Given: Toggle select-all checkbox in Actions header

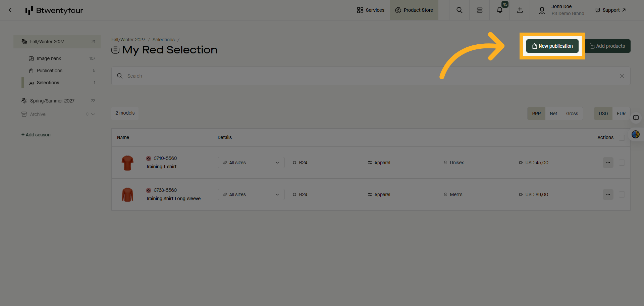Looking at the screenshot, I should pos(622,138).
